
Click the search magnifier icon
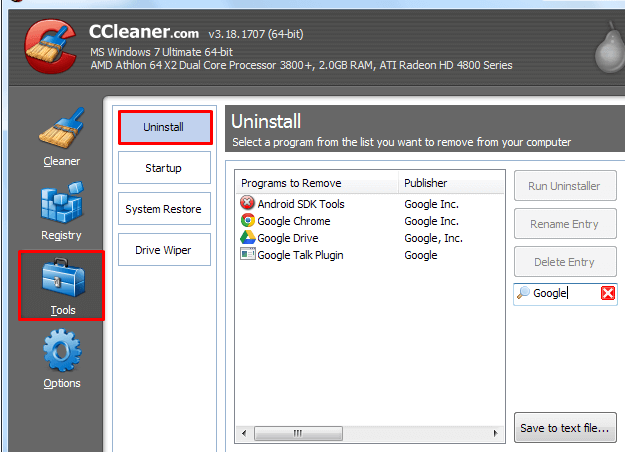pos(523,293)
